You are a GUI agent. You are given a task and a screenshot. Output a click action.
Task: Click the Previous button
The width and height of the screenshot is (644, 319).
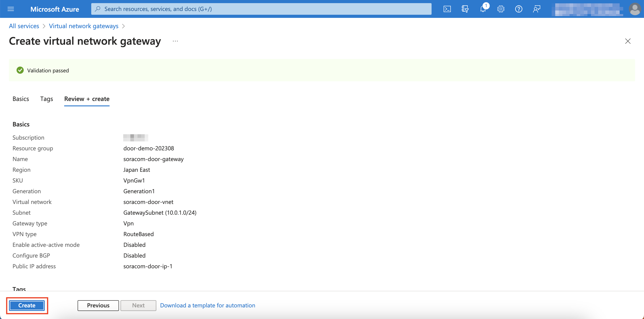click(x=98, y=305)
